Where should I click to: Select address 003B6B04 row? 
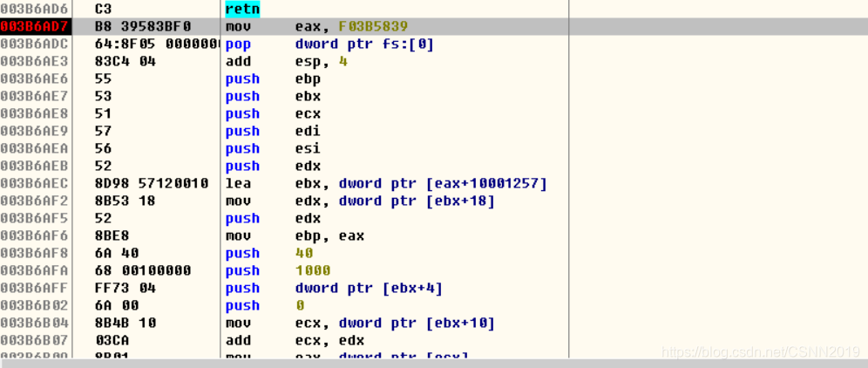[x=36, y=324]
